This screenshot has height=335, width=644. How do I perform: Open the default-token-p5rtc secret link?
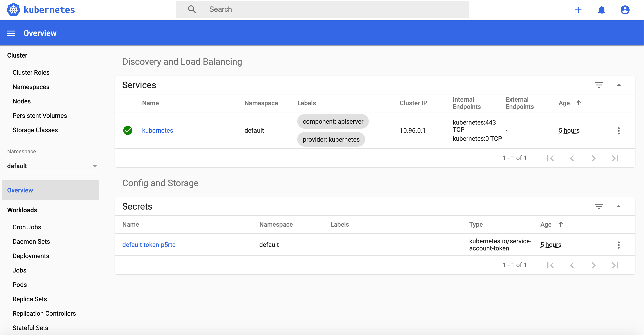click(149, 245)
